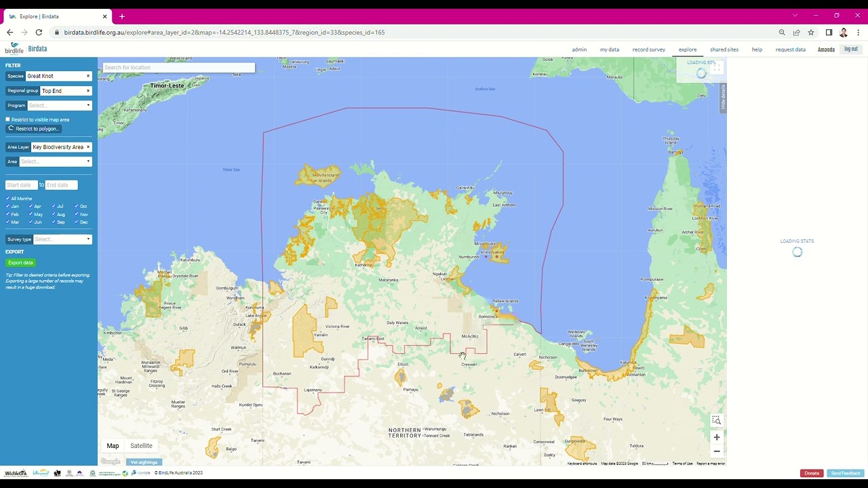Open the Wildlifelink sponsor logo
868x488 pixels.
(16, 473)
